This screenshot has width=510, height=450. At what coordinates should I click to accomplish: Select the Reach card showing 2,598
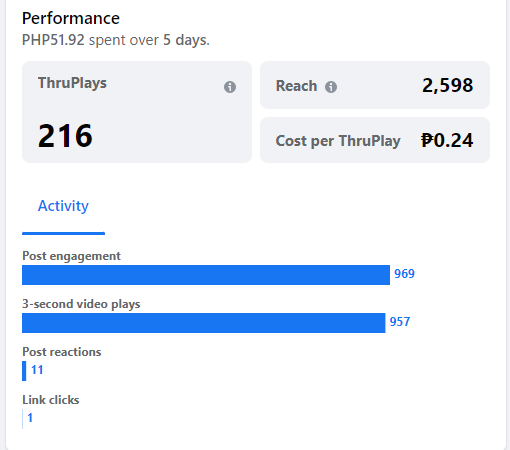pos(375,85)
